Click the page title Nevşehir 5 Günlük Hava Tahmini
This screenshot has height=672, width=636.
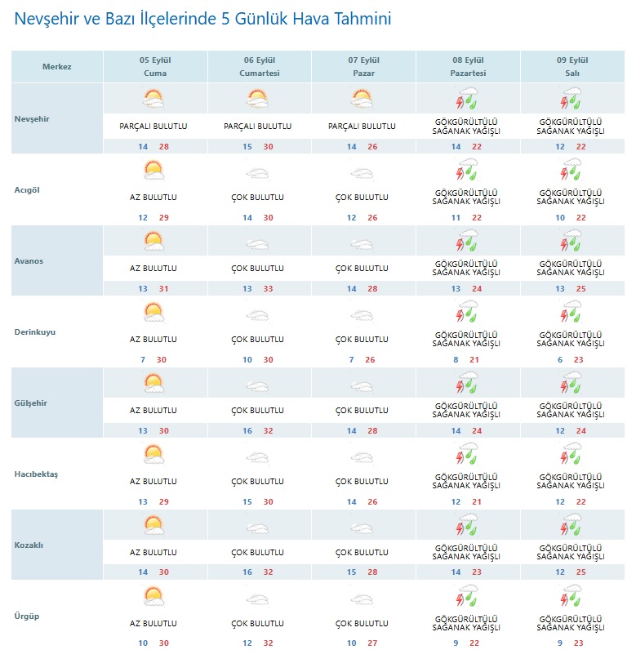pyautogui.click(x=202, y=19)
